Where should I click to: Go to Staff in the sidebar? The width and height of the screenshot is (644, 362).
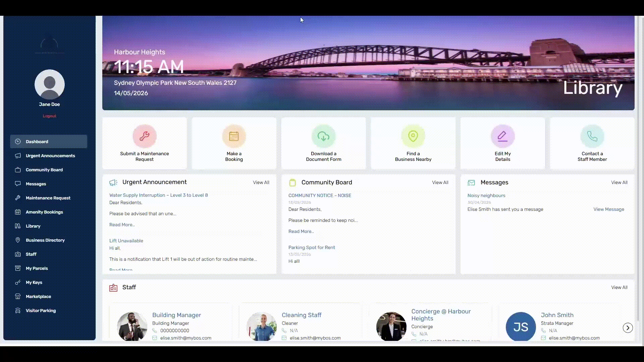(49, 254)
